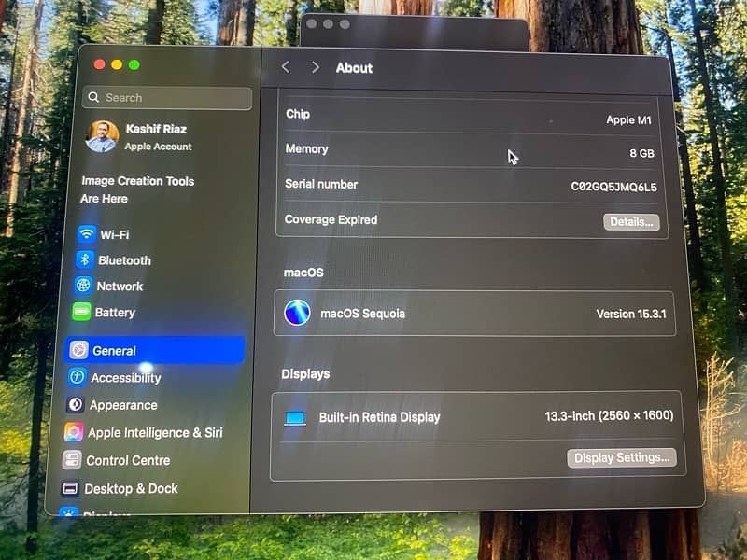The width and height of the screenshot is (747, 560).
Task: Click the General gear icon
Action: point(79,350)
